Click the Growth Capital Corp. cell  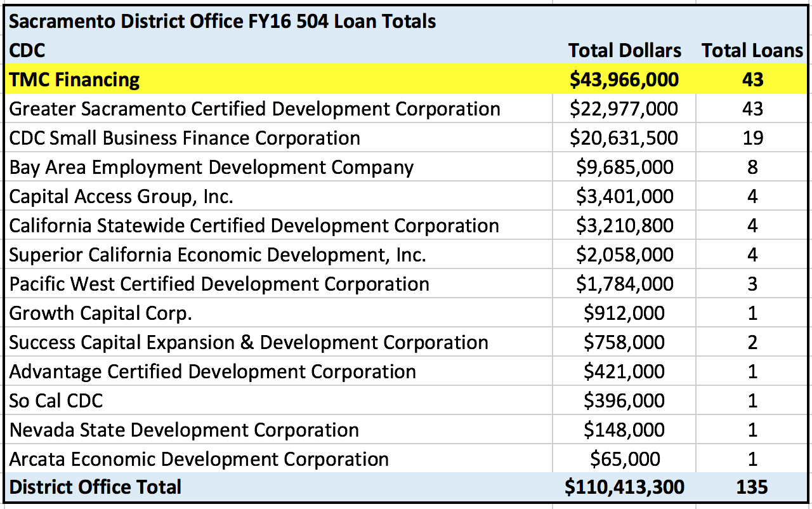click(100, 314)
